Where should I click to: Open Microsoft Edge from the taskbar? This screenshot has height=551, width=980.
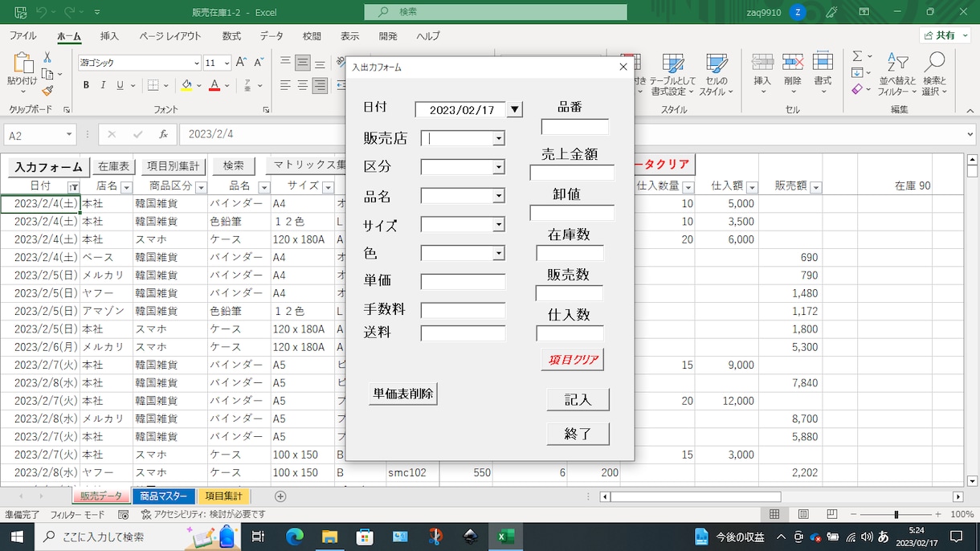(293, 537)
